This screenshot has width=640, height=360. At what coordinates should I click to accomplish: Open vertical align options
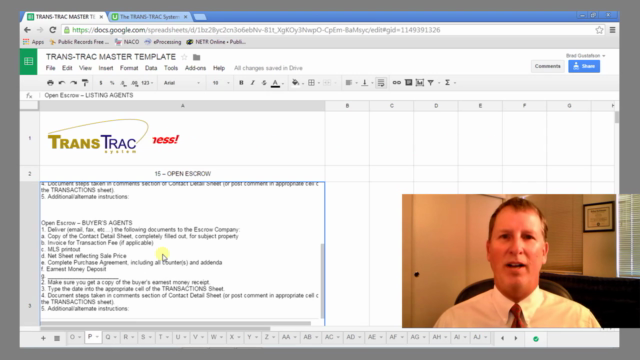click(364, 83)
